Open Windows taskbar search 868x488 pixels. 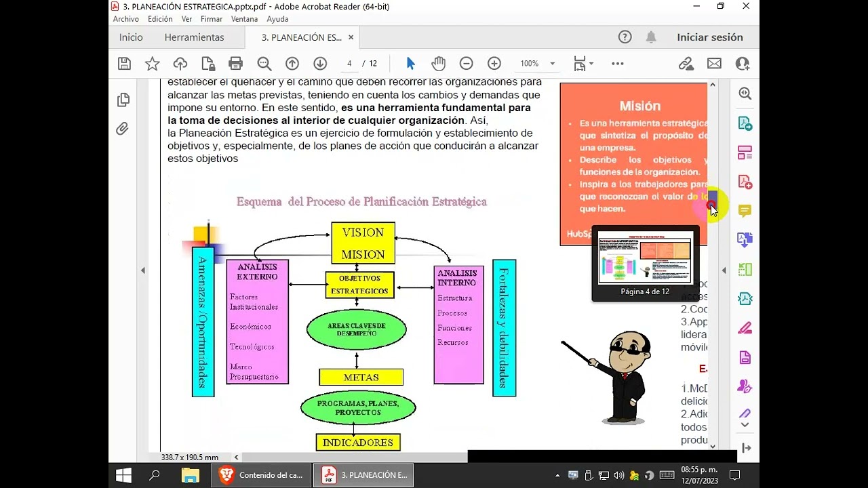tap(155, 475)
